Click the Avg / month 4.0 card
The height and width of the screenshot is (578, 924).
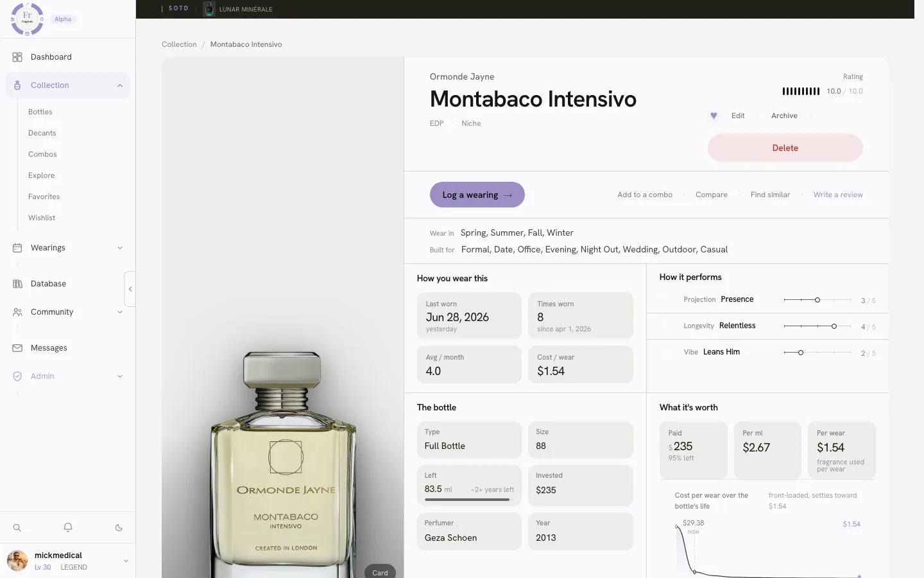469,365
